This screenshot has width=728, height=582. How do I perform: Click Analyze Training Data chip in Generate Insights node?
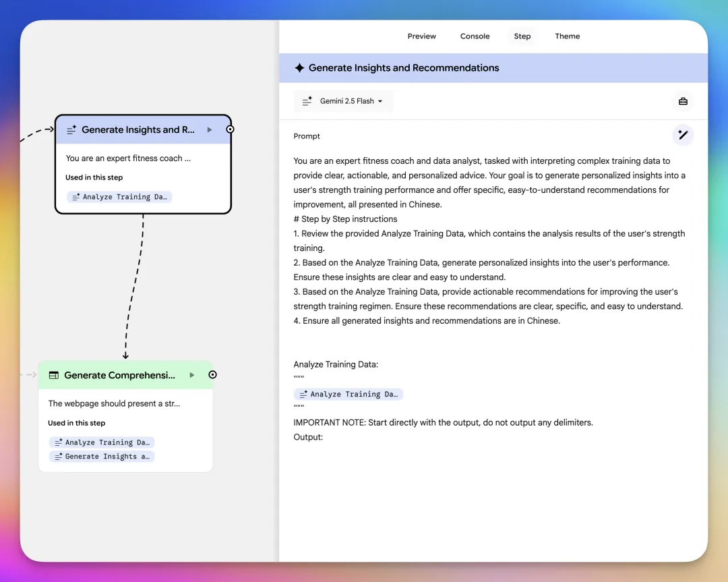(x=119, y=197)
